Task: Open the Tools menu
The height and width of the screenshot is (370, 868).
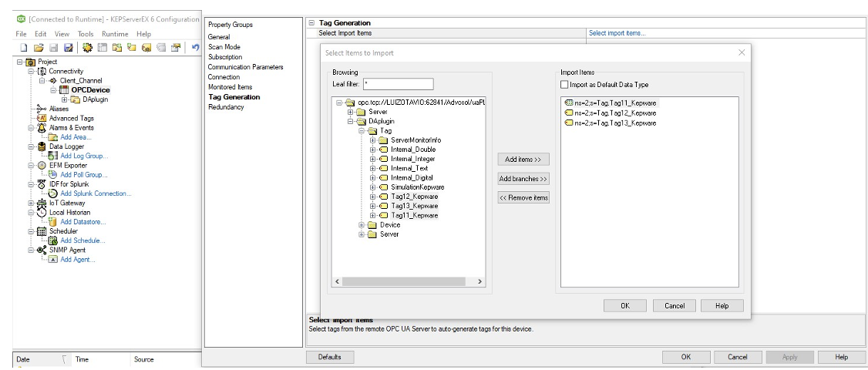Action: point(86,34)
